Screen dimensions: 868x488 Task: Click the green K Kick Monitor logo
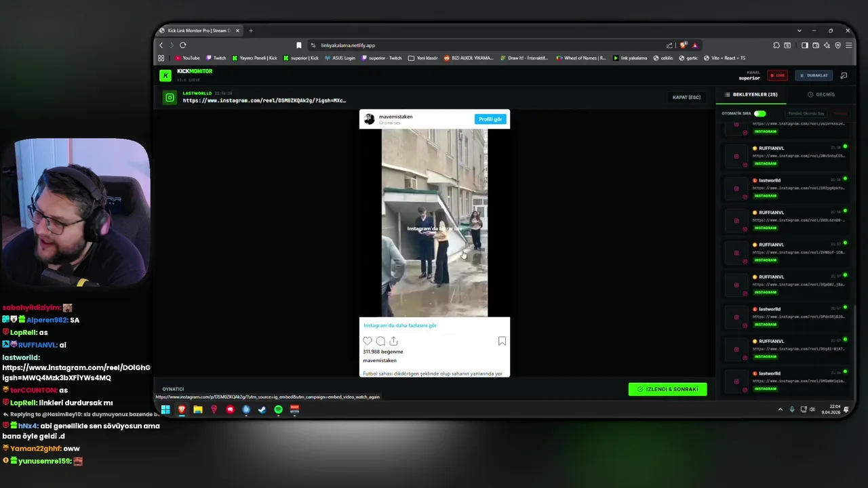(x=165, y=75)
